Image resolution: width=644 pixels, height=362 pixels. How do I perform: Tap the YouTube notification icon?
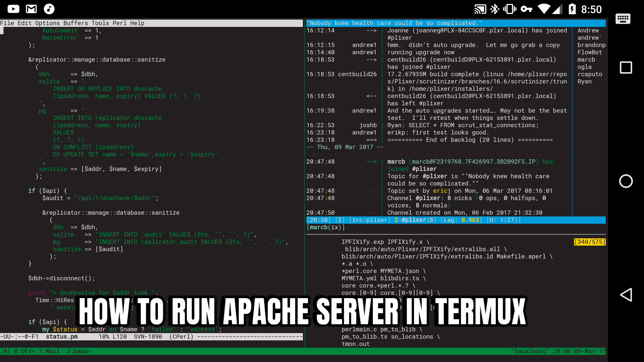click(x=13, y=9)
